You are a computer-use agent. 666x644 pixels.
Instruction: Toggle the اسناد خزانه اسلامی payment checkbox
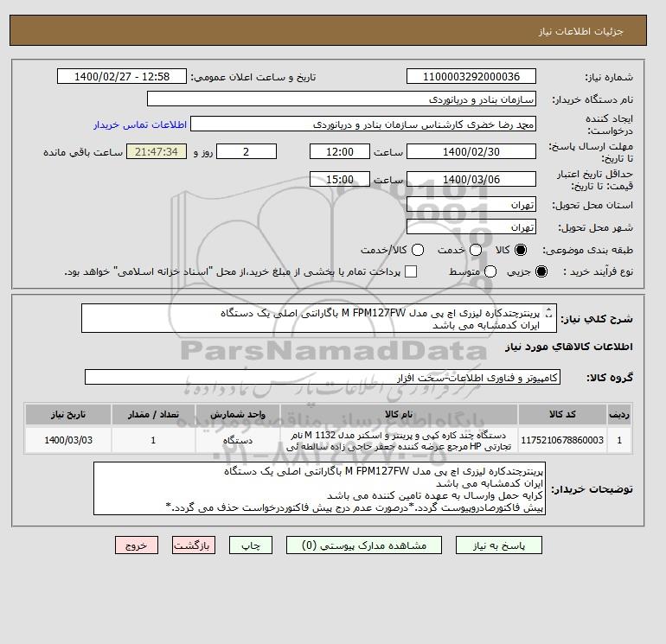click(x=411, y=271)
